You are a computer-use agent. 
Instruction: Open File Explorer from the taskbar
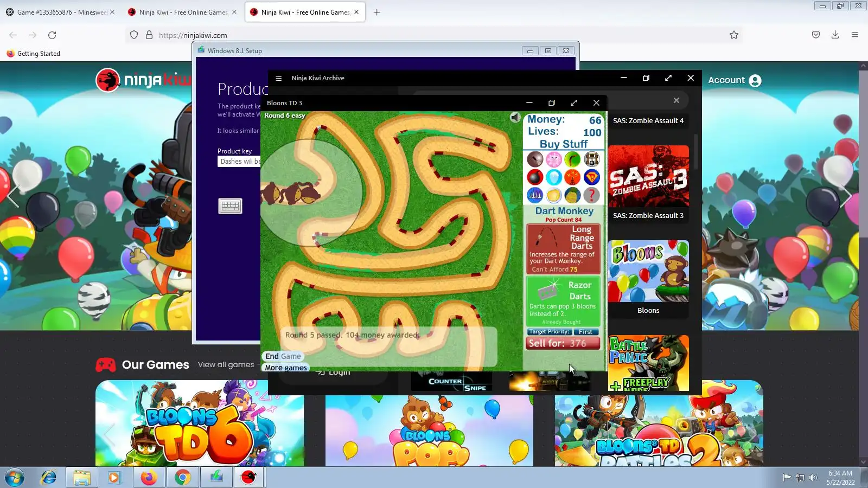(82, 478)
